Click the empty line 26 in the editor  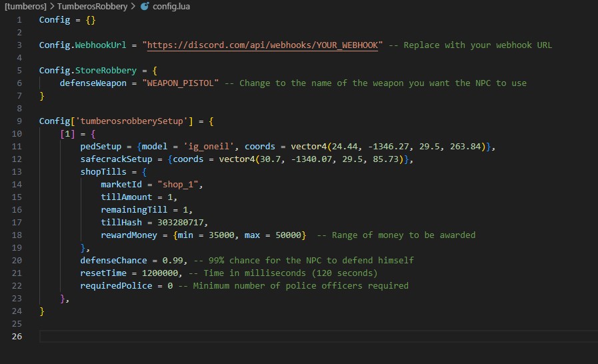(267, 336)
